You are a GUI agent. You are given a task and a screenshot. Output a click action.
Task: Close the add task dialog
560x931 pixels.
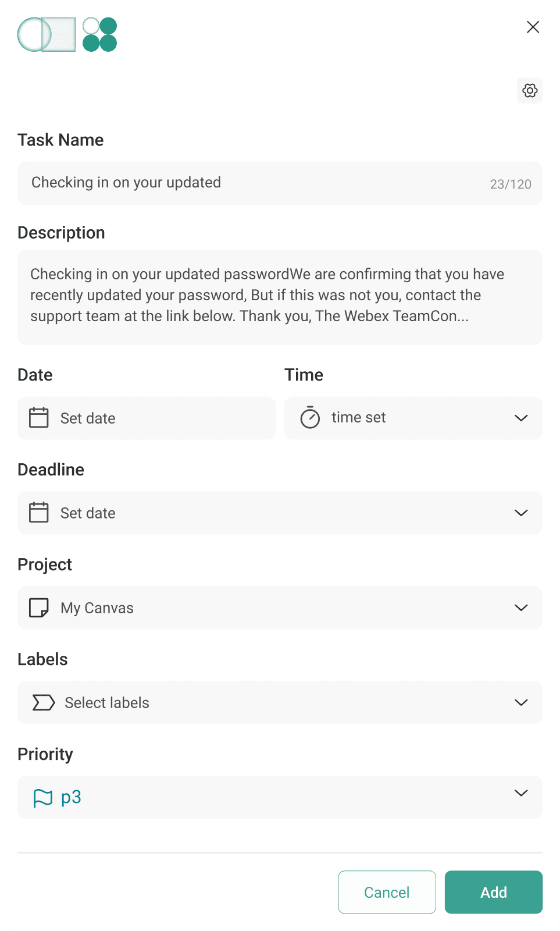pos(533,27)
